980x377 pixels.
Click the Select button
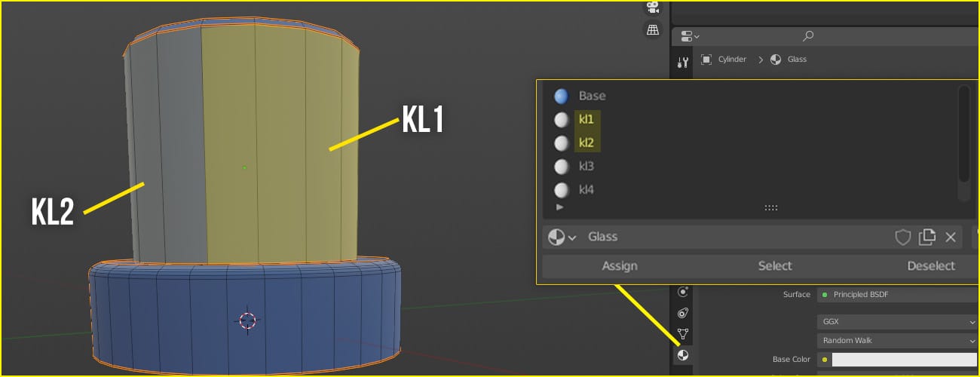[775, 266]
